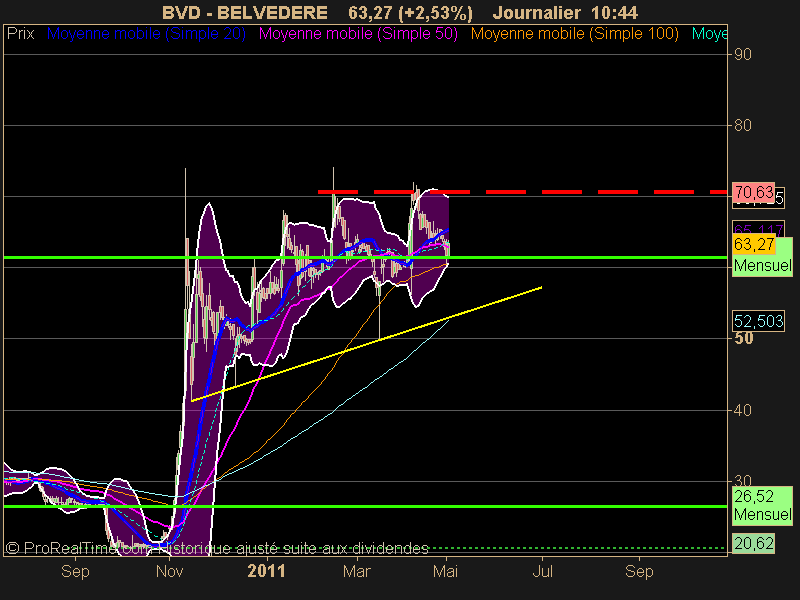Click the 90 price axis label
Screen dimensions: 800x600
coord(742,54)
